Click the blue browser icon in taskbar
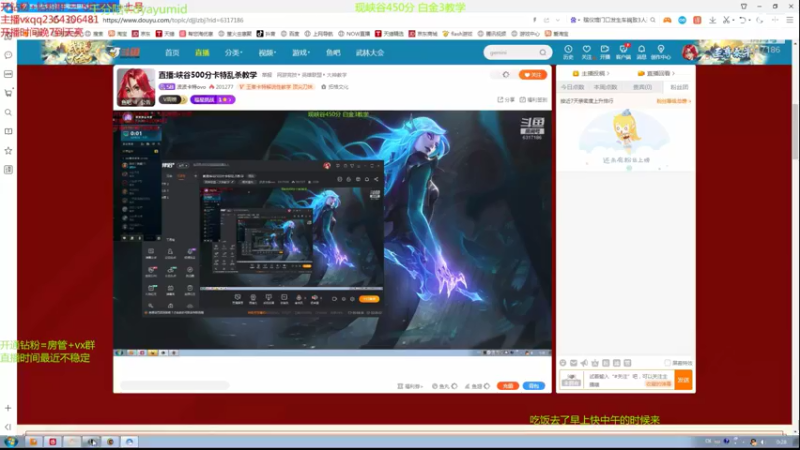The width and height of the screenshot is (800, 450). [x=130, y=442]
